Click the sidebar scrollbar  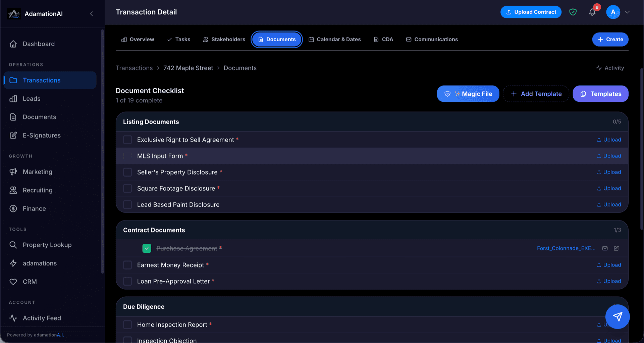point(102,151)
